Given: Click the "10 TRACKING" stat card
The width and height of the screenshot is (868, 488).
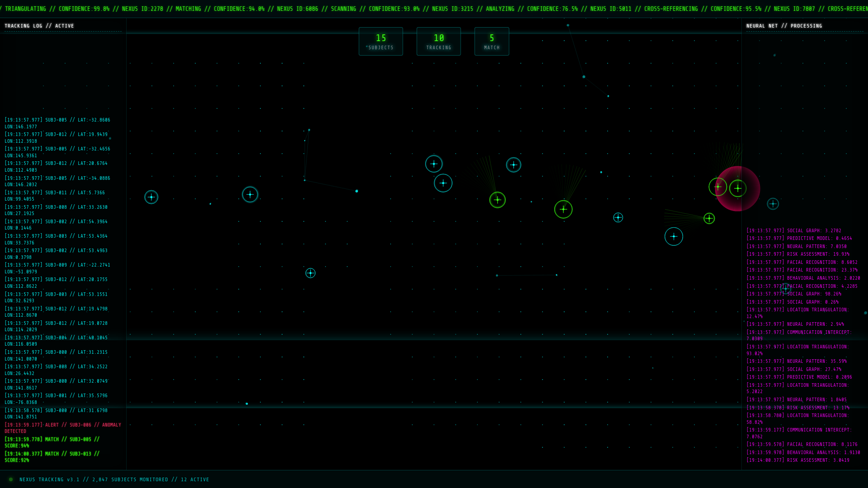Looking at the screenshot, I should coord(439,41).
